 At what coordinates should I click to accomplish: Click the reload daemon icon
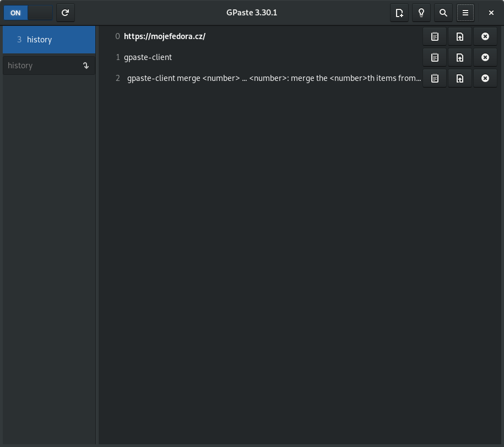[66, 13]
